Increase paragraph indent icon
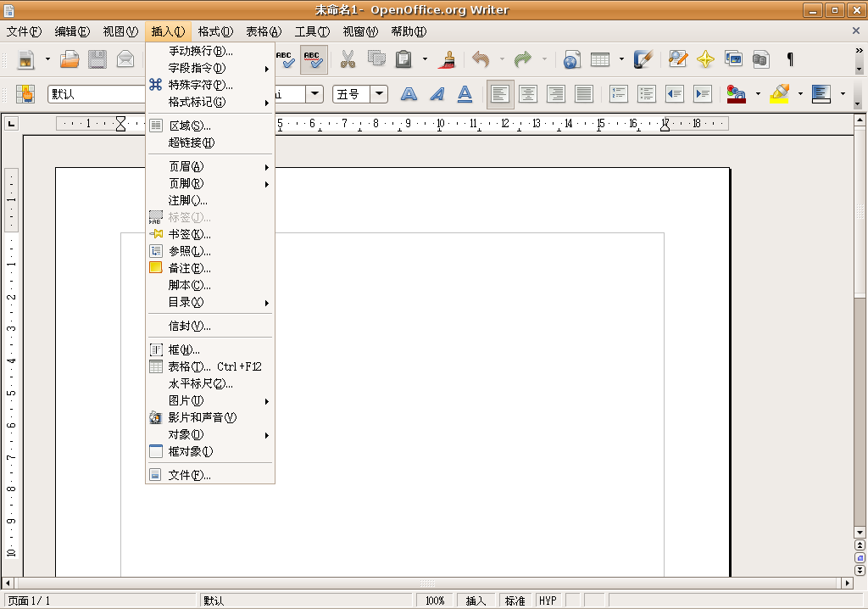Image resolution: width=868 pixels, height=609 pixels. click(703, 94)
